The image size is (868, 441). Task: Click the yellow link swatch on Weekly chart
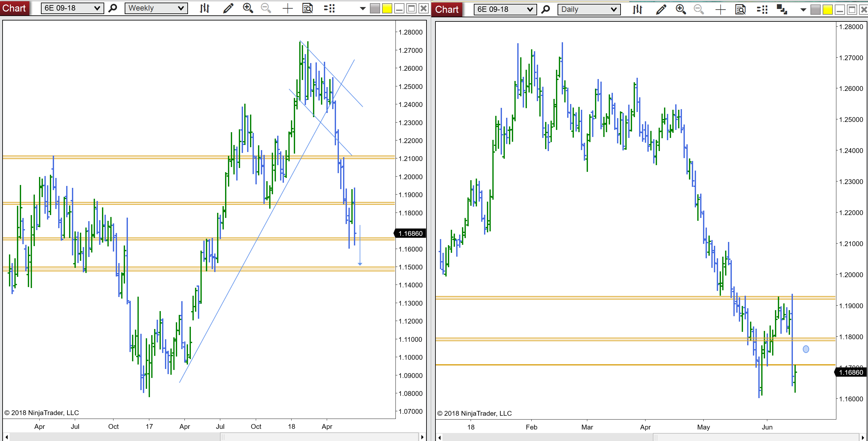tap(387, 8)
